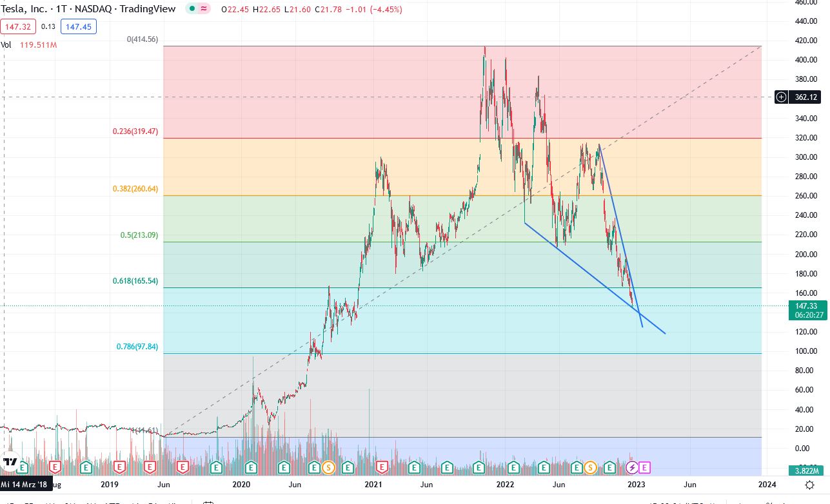Click the blue buy price 147.45 button
The image size is (830, 504).
point(78,26)
